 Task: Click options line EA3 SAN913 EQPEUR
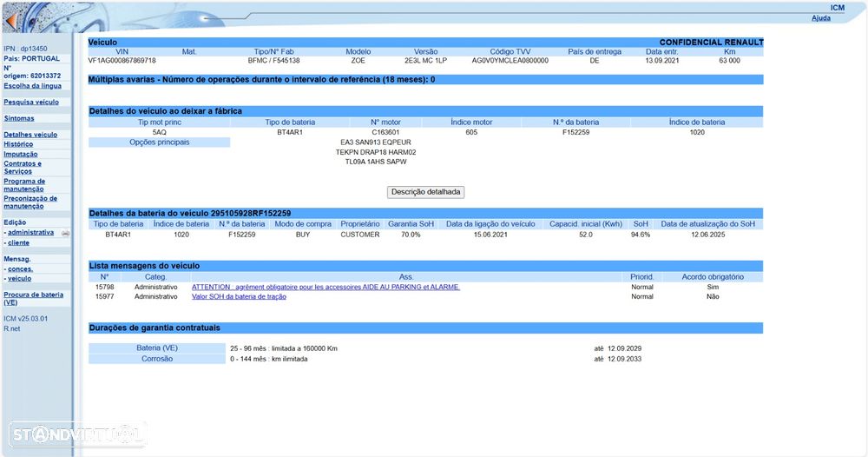pyautogui.click(x=376, y=142)
